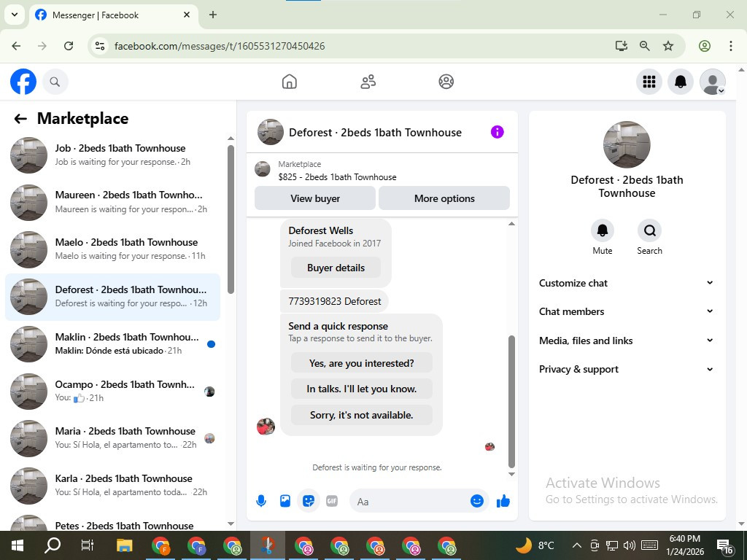The width and height of the screenshot is (747, 560).
Task: Send 'In talks. I'll let you know.' response
Action: pos(362,389)
